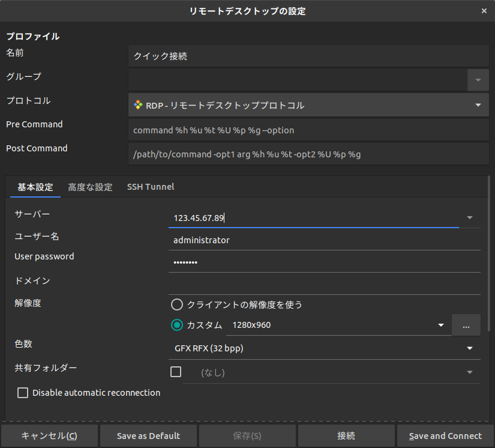
Task: Switch to the SSH Tunnel tab
Action: pos(151,187)
